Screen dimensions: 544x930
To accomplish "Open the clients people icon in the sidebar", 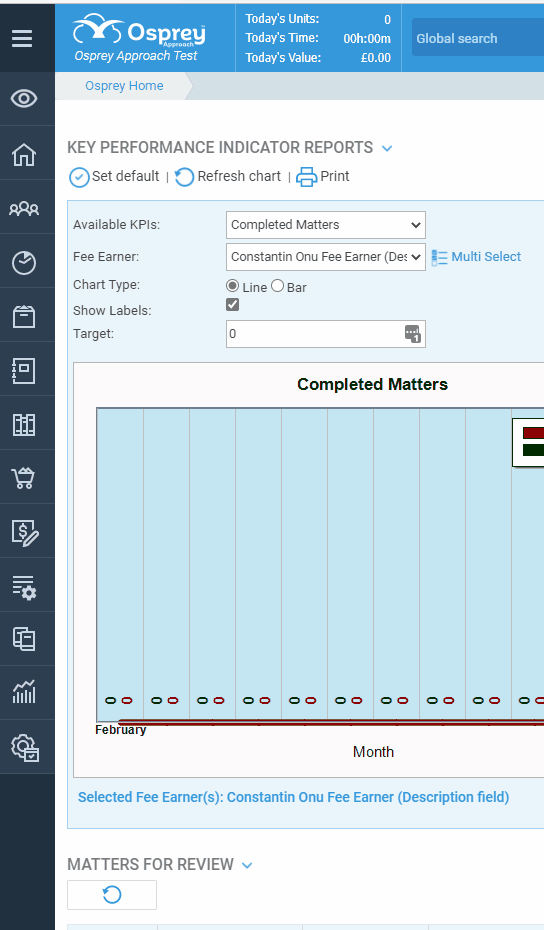I will pyautogui.click(x=24, y=208).
